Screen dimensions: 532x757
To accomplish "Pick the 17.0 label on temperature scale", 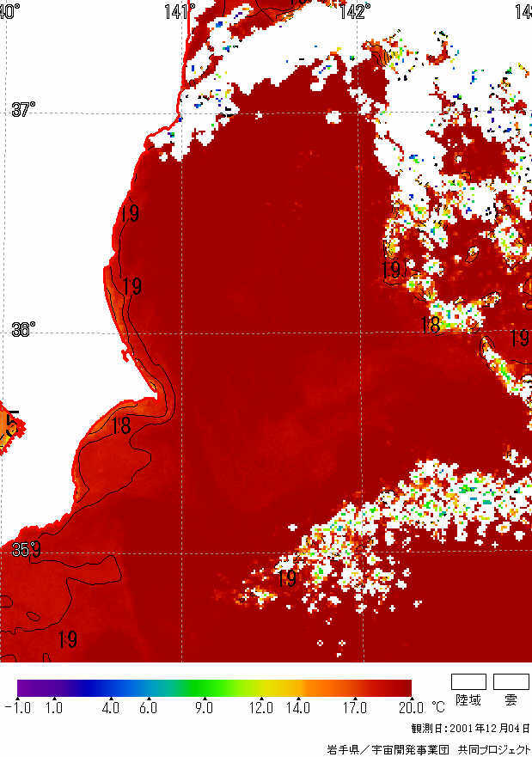I will 354,707.
